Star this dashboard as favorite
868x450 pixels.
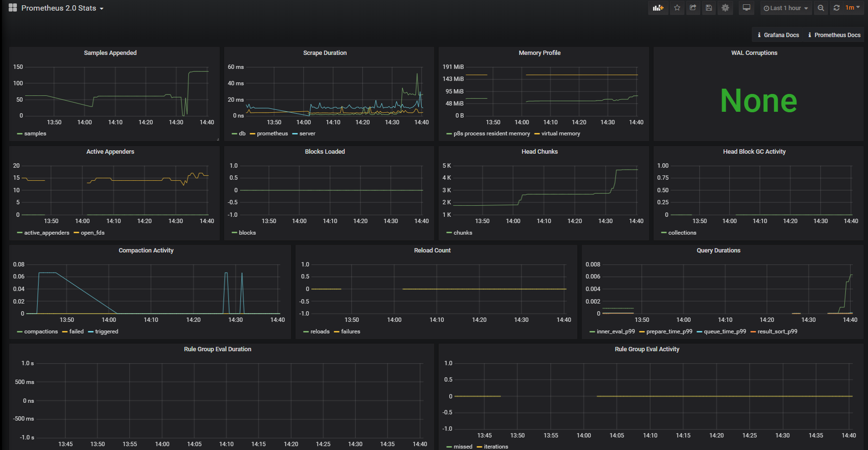tap(677, 8)
